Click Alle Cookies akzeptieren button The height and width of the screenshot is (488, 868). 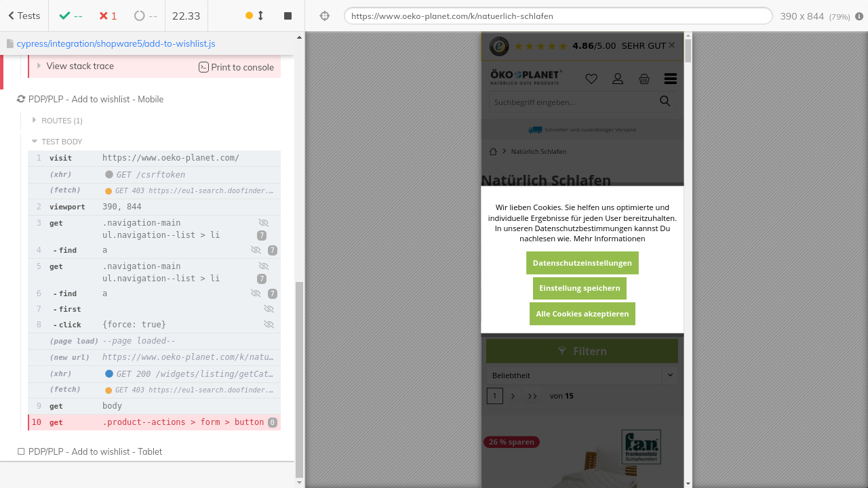coord(582,314)
